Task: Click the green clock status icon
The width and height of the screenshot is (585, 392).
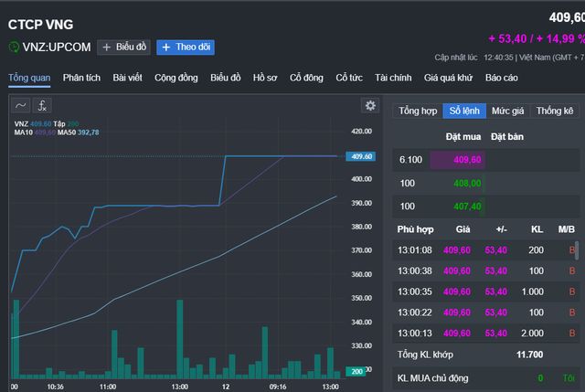Action: click(14, 47)
